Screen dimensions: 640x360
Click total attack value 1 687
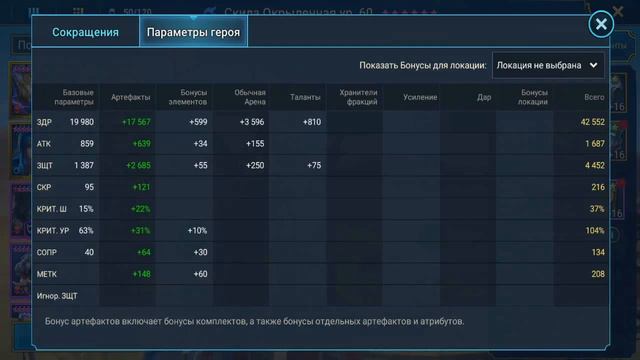(595, 144)
